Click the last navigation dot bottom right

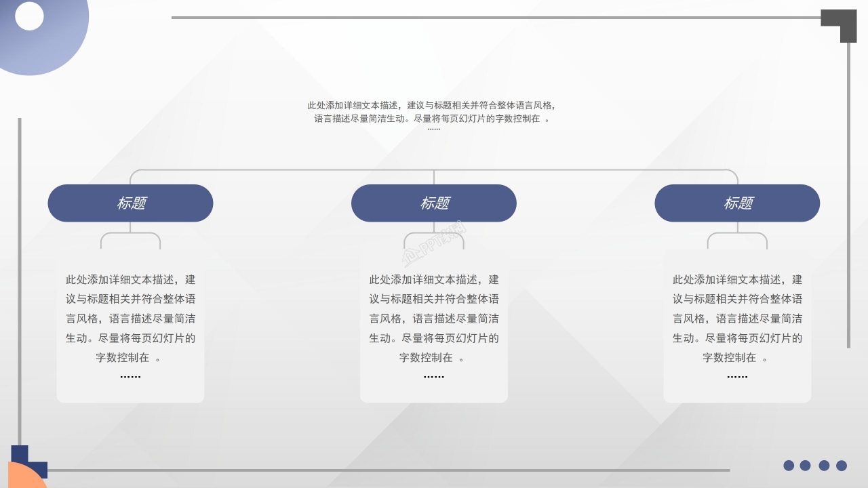point(843,466)
